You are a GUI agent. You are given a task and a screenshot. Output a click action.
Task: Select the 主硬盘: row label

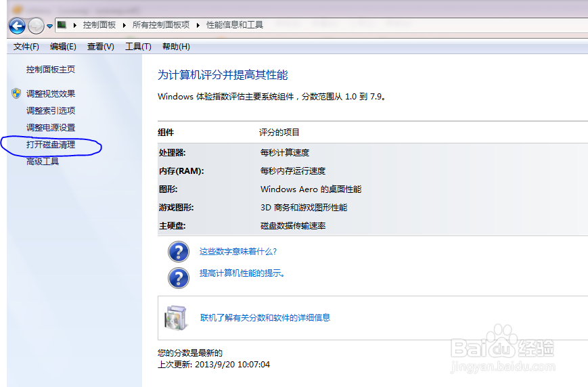[172, 226]
